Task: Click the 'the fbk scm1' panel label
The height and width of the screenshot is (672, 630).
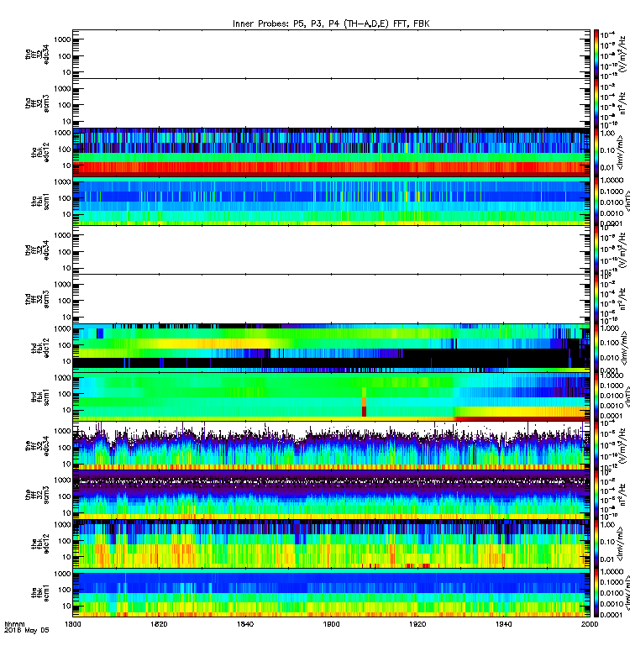Action: [40, 593]
